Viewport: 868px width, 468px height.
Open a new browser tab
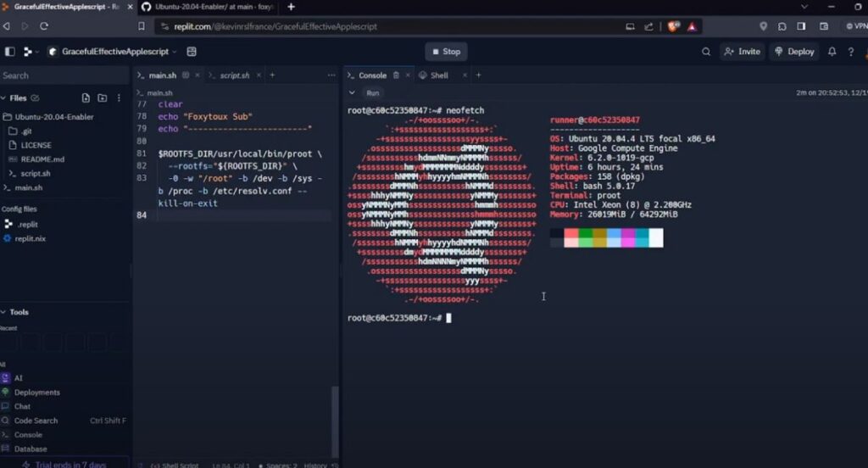[x=291, y=7]
